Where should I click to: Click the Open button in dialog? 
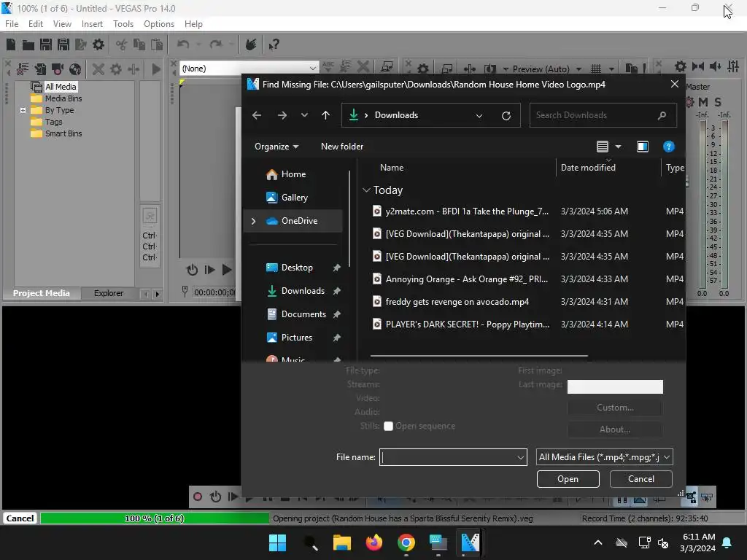coord(568,479)
